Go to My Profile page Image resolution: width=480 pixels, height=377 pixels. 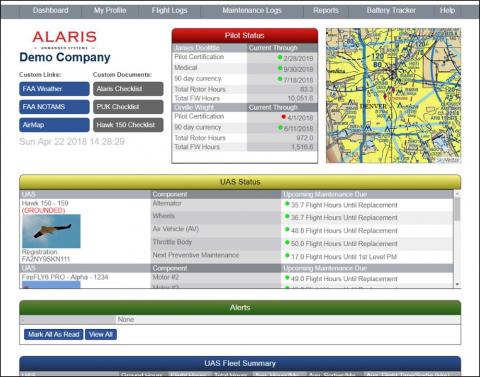coord(110,10)
